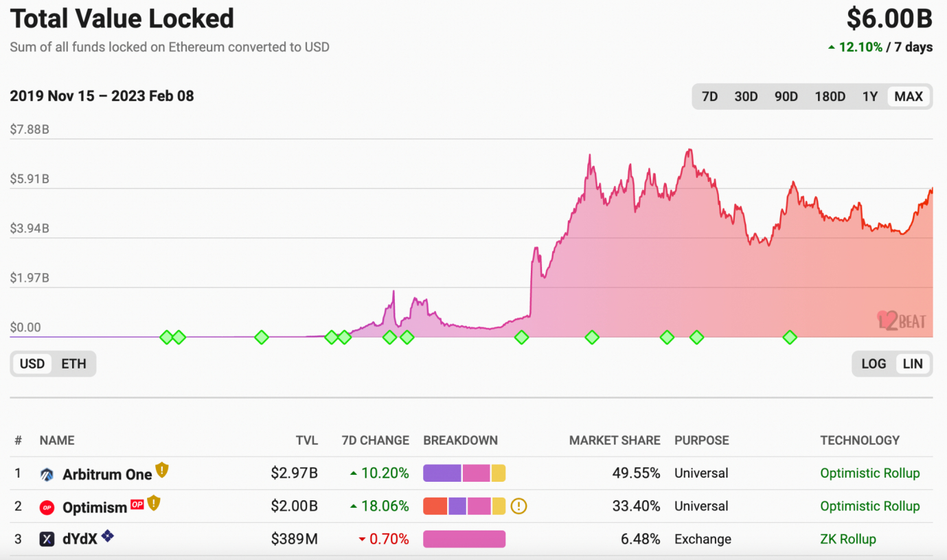
Task: Click the Arbitrum One logo icon
Action: click(47, 474)
